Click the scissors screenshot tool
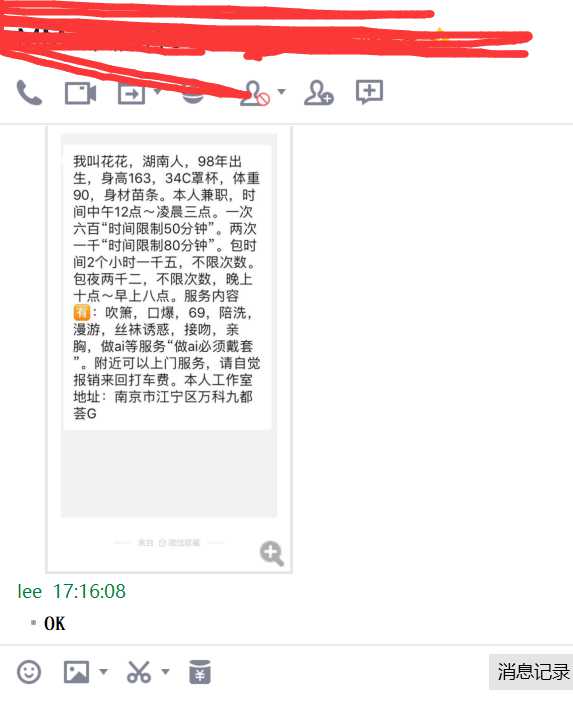Screen dimensions: 573x725 [139, 672]
